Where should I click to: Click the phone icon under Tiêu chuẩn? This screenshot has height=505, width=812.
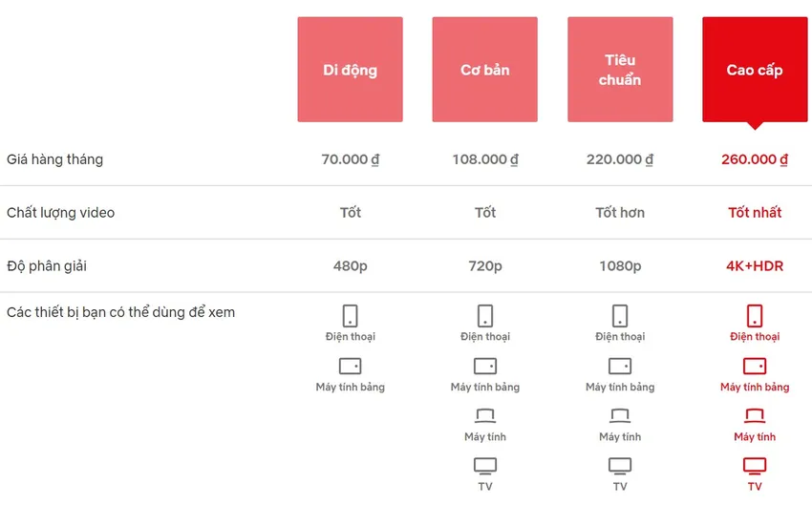620,316
